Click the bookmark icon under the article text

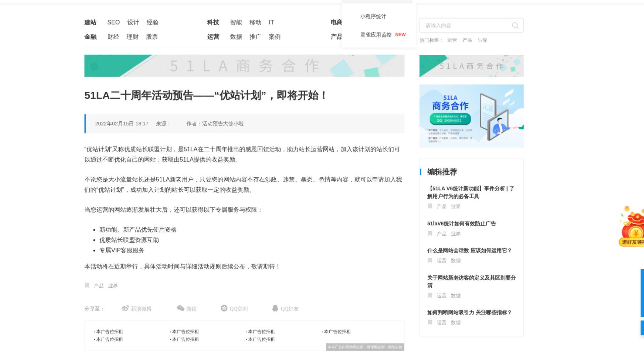87,285
